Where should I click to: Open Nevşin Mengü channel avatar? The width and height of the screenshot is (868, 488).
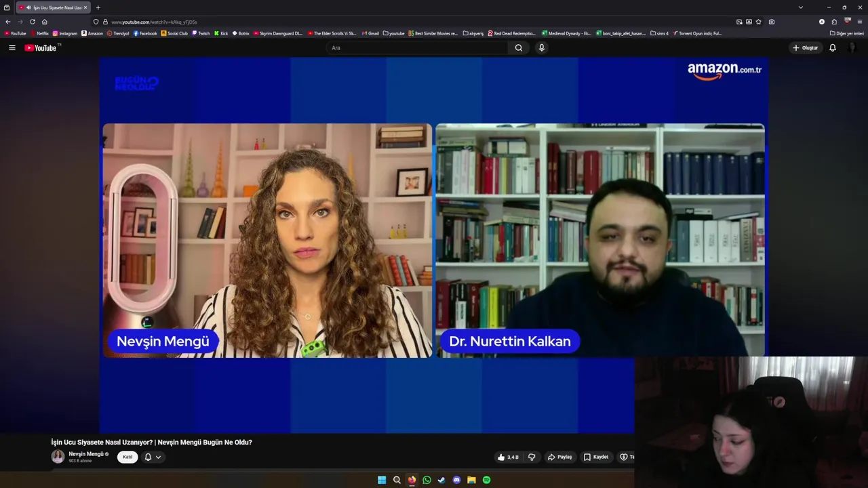58,457
